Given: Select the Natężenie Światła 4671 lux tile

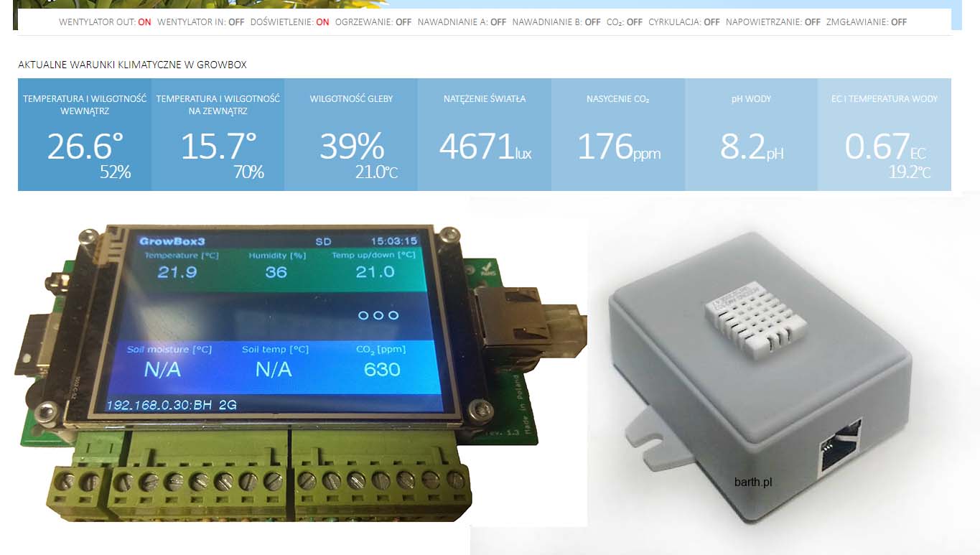Looking at the screenshot, I should (485, 135).
